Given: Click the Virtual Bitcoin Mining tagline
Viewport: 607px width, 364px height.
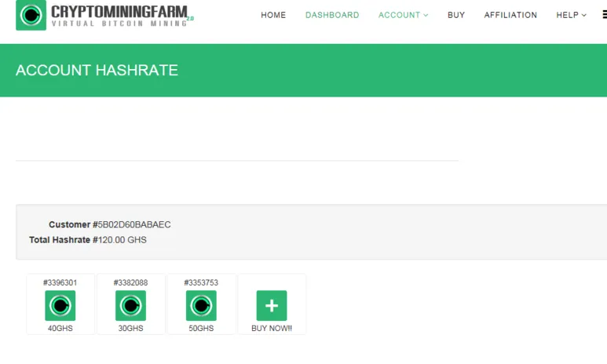Looking at the screenshot, I should click(x=119, y=24).
